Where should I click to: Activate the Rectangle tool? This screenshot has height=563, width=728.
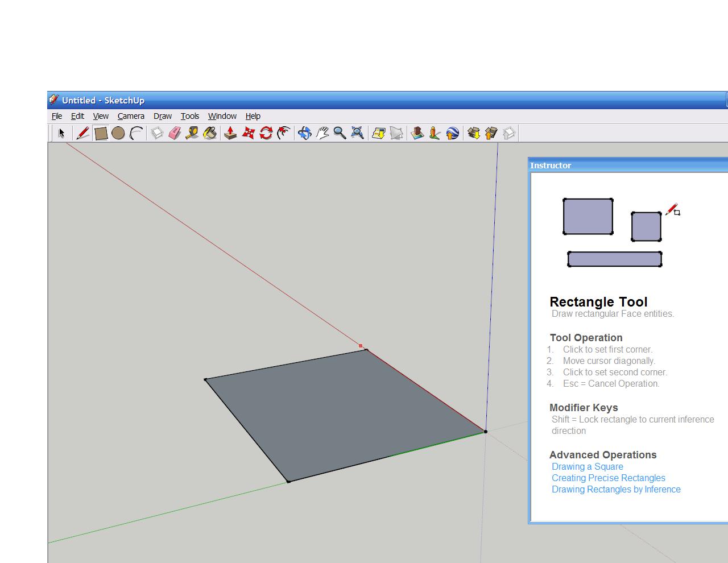pos(101,133)
